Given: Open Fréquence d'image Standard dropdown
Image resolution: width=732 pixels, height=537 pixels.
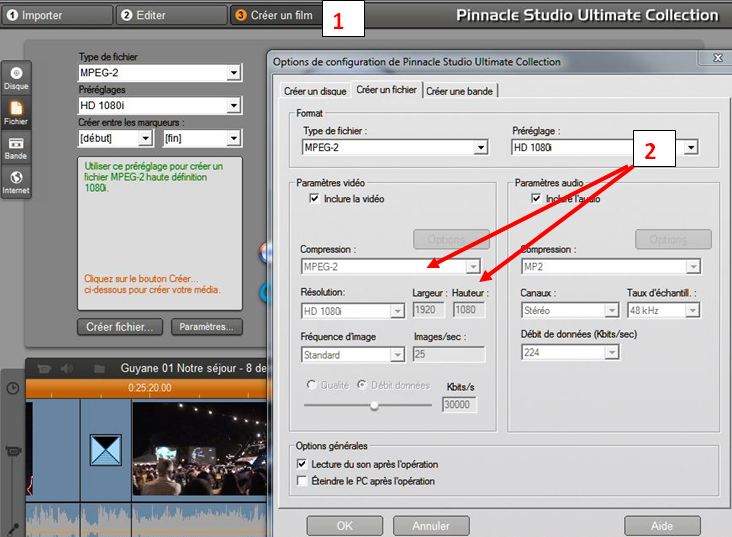Looking at the screenshot, I should tap(352, 355).
